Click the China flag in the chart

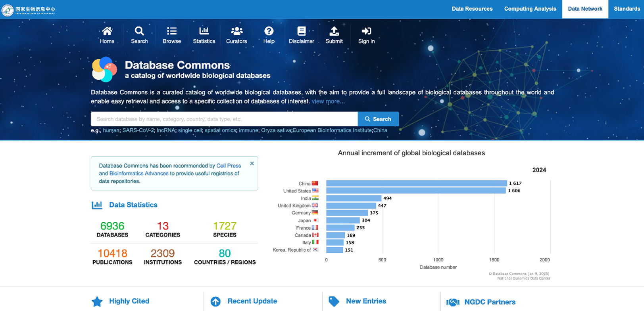point(315,183)
